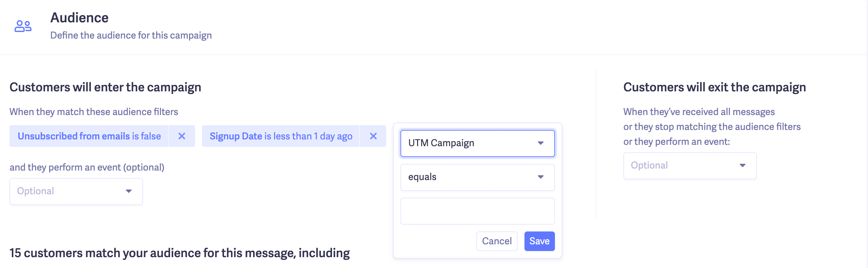Cancel the new audience filter
The height and width of the screenshot is (268, 868).
tap(497, 241)
